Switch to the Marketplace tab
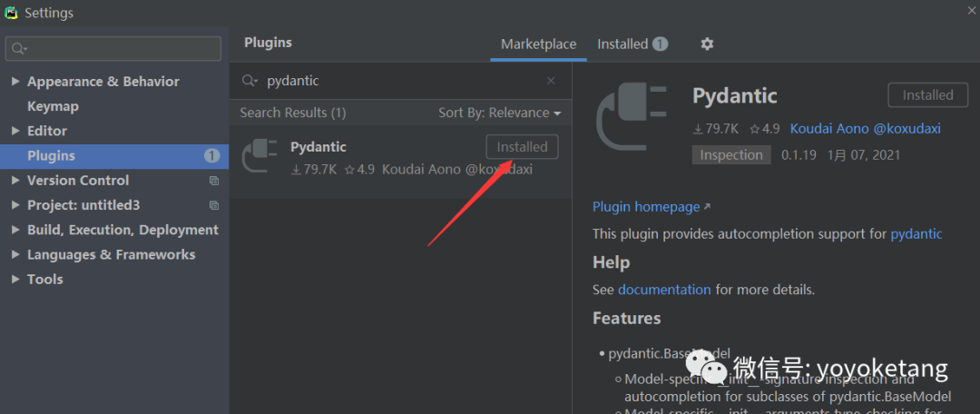Viewport: 980px width, 414px height. pyautogui.click(x=538, y=44)
